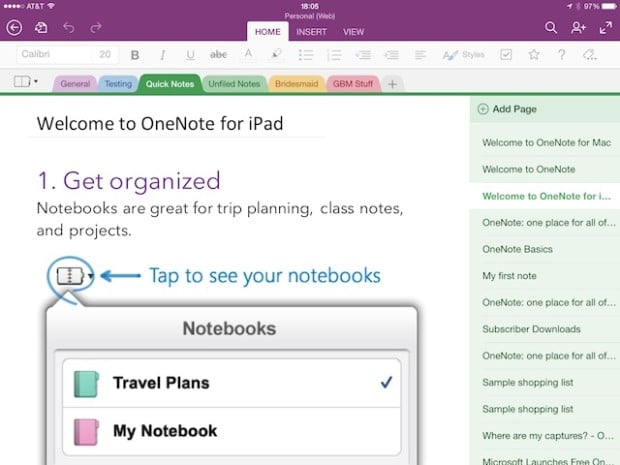Click the 1. Get organized heading
The width and height of the screenshot is (620, 465).
[x=129, y=181]
